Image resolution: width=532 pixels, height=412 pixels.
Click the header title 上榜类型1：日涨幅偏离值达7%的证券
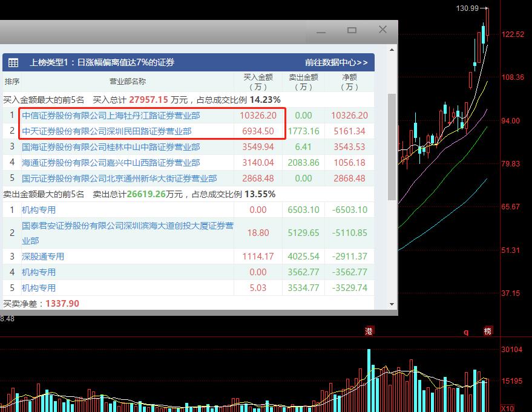click(102, 62)
